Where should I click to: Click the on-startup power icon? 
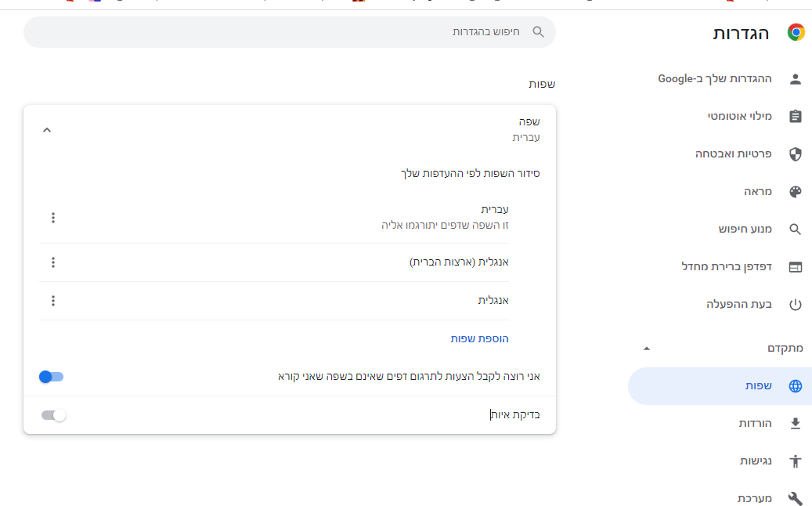pos(796,305)
